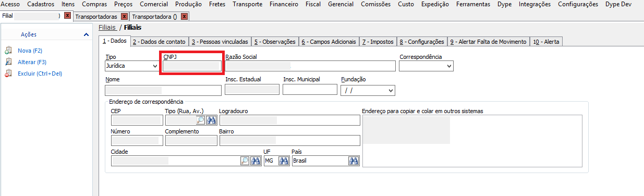Open the Tipo Jurídica dropdown
Viewport: 644px width, 196px height.
[x=155, y=66]
